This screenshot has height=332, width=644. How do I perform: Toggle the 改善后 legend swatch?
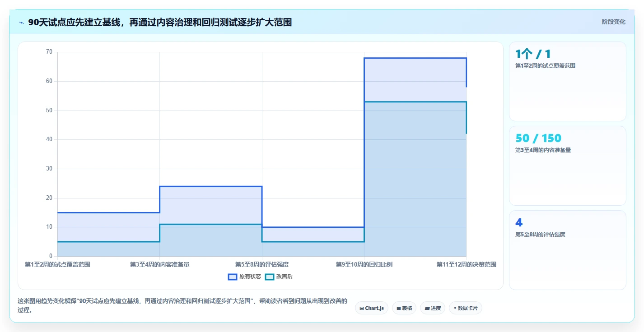point(270,277)
